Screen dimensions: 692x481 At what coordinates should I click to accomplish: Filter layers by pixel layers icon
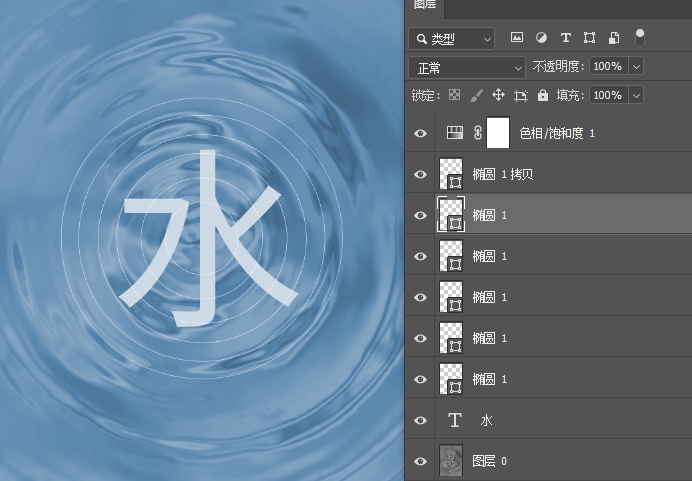click(x=517, y=38)
